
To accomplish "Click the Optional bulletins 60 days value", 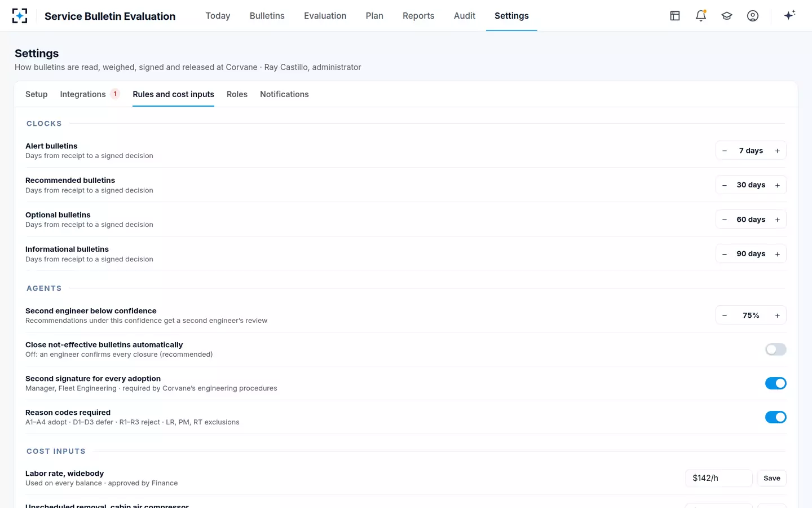I will click(x=751, y=220).
